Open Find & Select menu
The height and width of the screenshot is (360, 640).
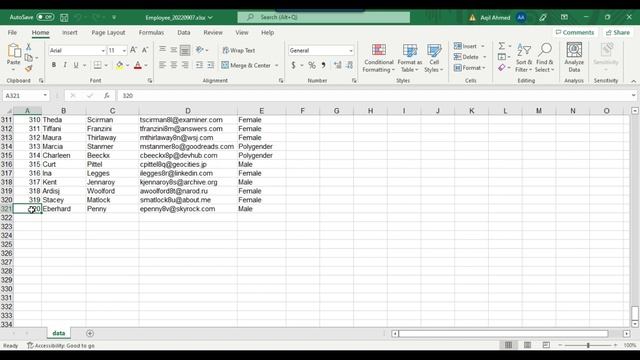coord(545,58)
